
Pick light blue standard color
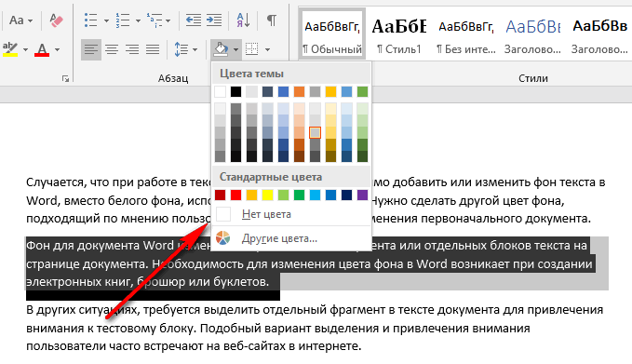[316, 195]
